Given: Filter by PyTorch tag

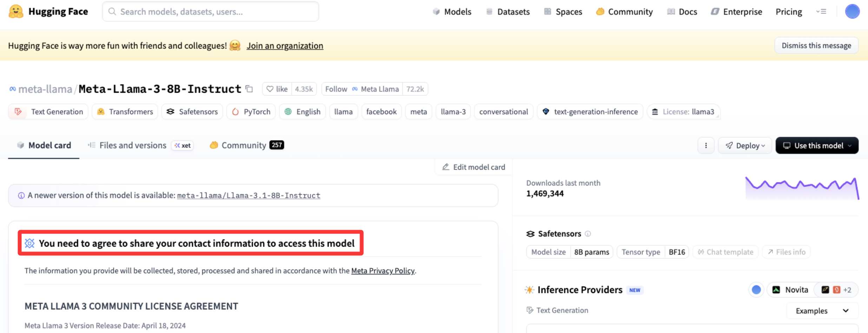Looking at the screenshot, I should point(251,112).
